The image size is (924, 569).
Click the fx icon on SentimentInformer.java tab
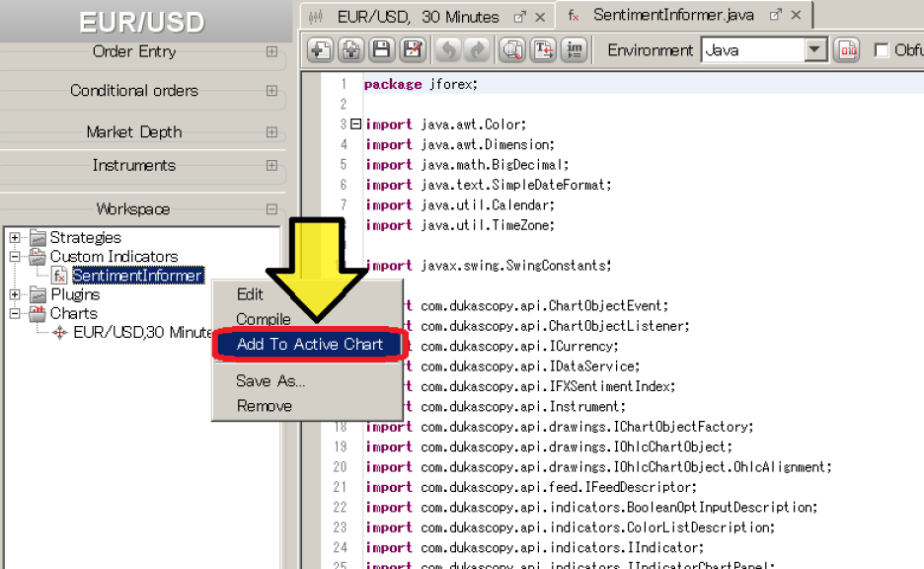[x=573, y=16]
